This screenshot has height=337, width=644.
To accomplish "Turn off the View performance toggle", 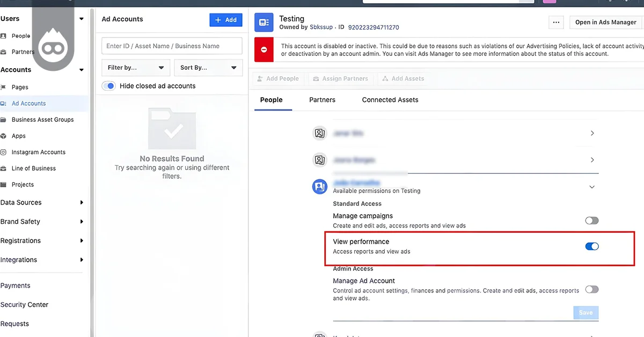I will point(592,246).
